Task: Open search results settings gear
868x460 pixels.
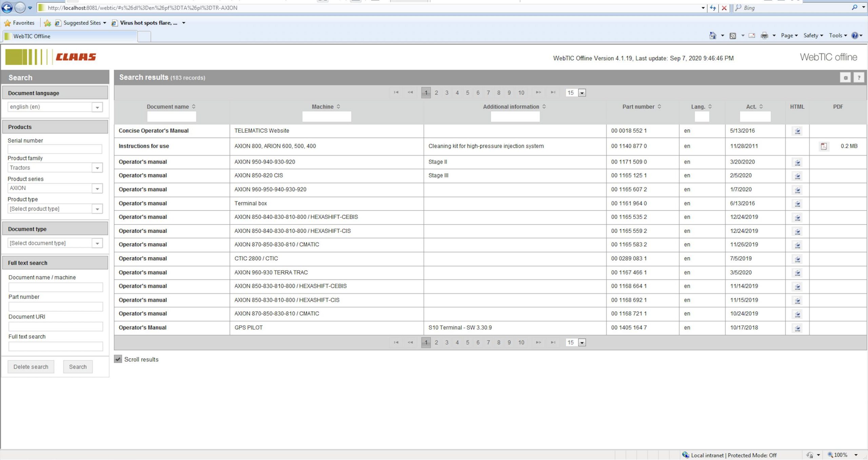Action: 845,78
